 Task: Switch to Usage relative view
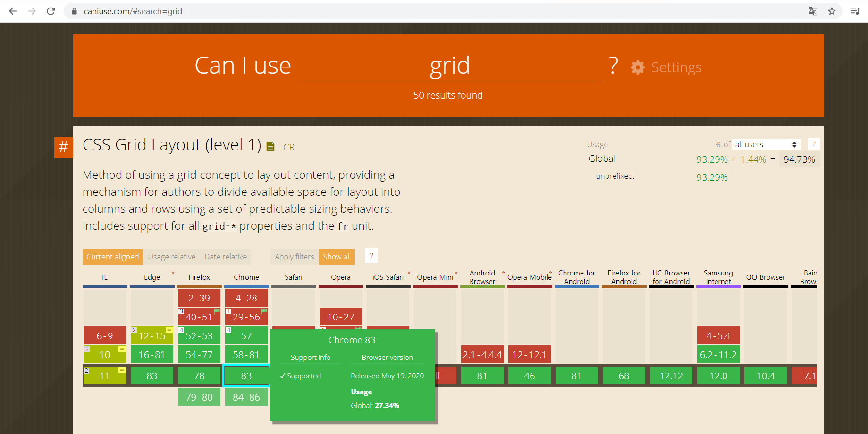(172, 257)
